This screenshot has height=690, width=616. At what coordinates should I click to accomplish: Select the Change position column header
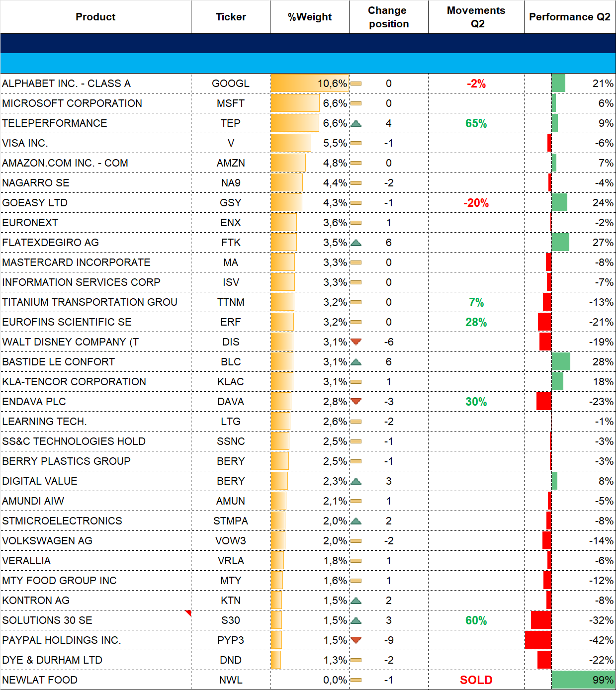389,17
